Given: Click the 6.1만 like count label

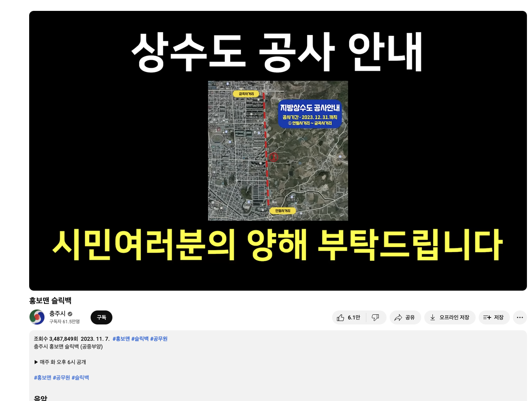Looking at the screenshot, I should click(353, 317).
